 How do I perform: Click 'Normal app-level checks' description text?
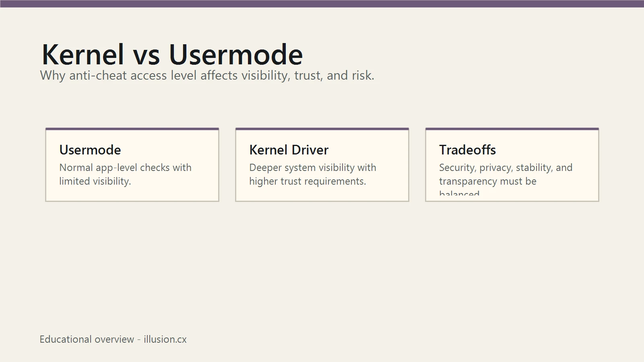click(x=125, y=174)
